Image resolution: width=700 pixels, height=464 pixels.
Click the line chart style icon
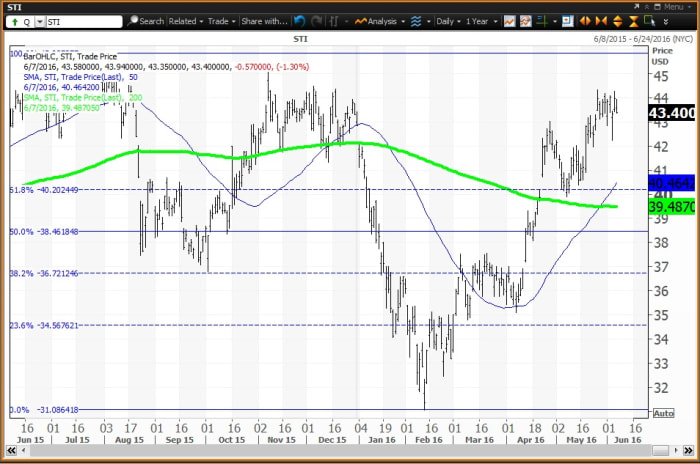[x=510, y=20]
